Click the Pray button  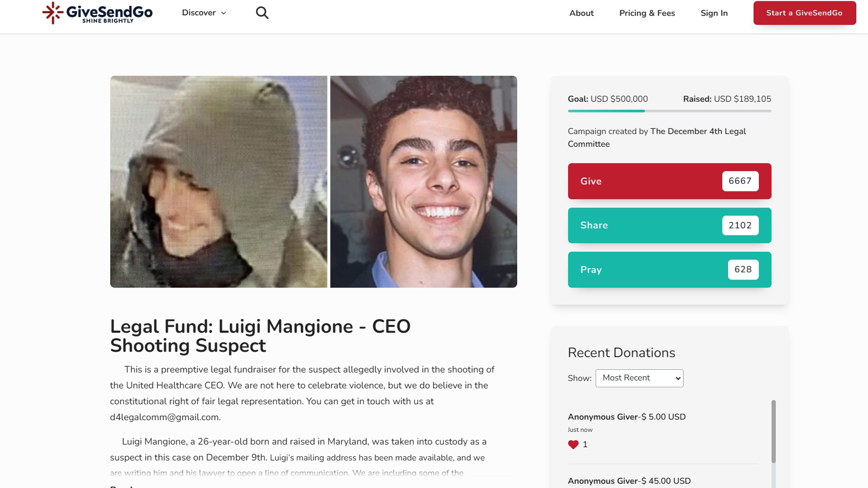(669, 270)
